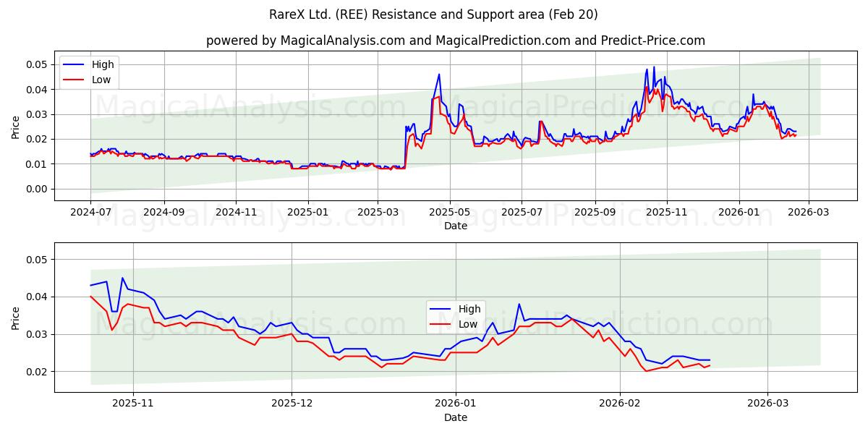Click the '2024-07' x-axis label on the top chart
Image resolution: width=868 pixels, height=434 pixels.
90,213
